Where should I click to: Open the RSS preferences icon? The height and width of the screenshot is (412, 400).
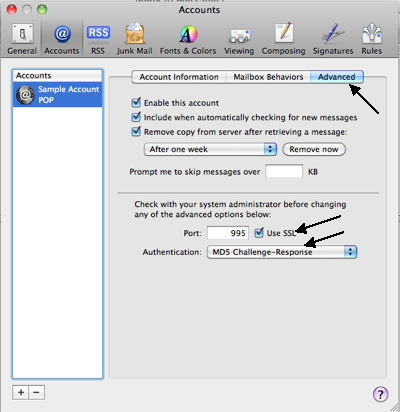98,39
